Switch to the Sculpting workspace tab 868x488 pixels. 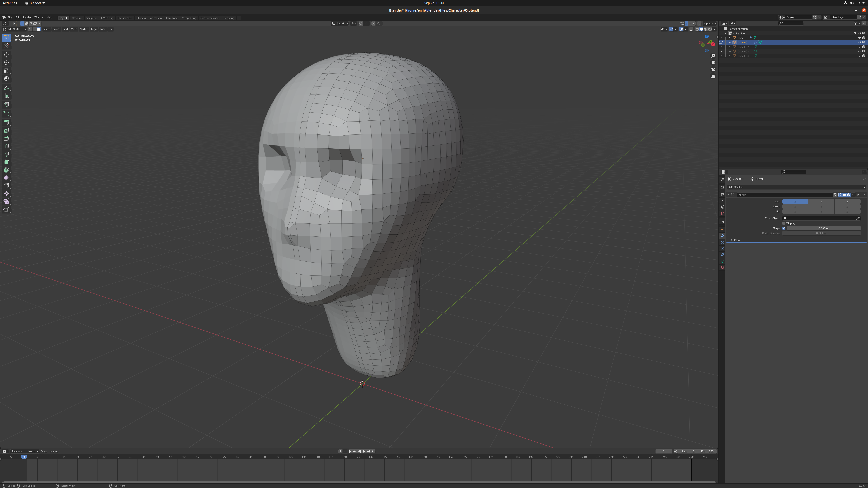(91, 18)
